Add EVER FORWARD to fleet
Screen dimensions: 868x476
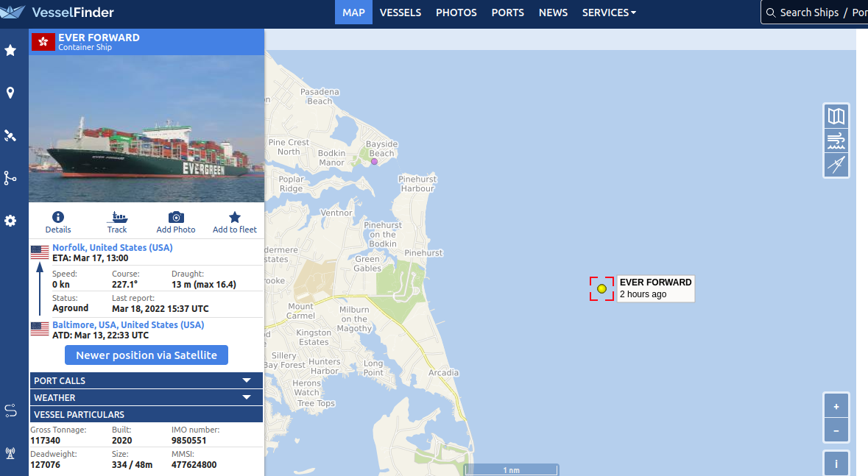point(235,222)
